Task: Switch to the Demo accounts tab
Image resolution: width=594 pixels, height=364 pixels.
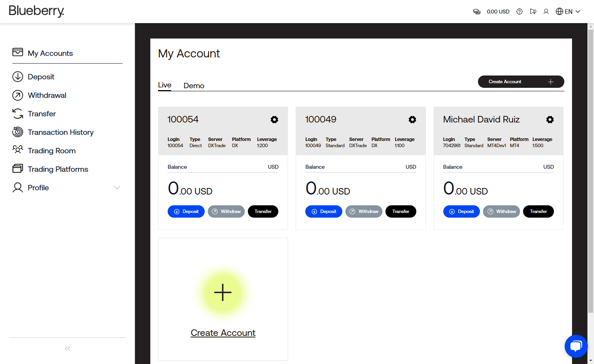Action: [194, 86]
